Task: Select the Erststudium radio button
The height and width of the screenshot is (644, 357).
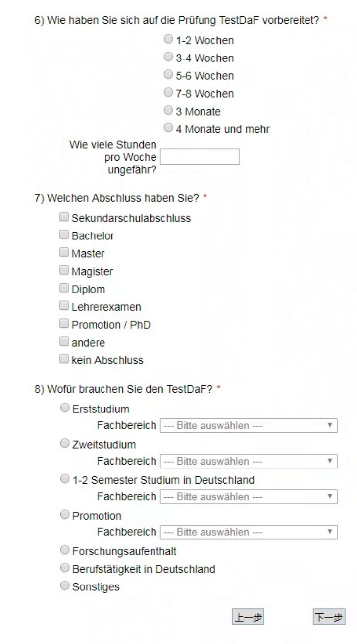Action: click(64, 408)
